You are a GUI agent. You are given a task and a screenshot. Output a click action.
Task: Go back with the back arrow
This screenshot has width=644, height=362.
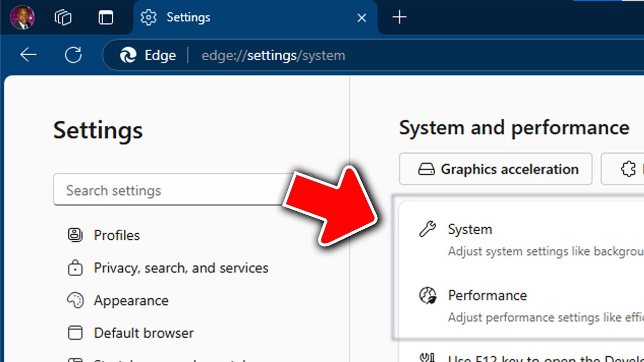pyautogui.click(x=29, y=55)
